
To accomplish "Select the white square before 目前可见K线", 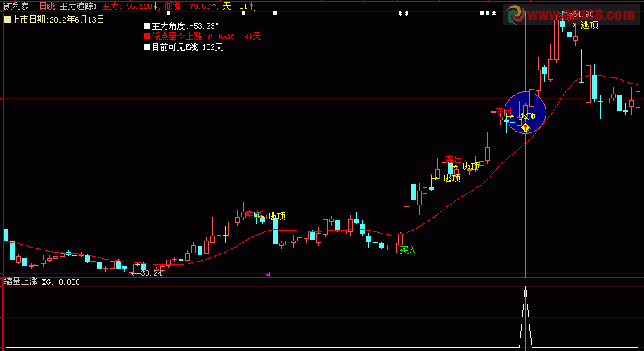I will coord(147,47).
